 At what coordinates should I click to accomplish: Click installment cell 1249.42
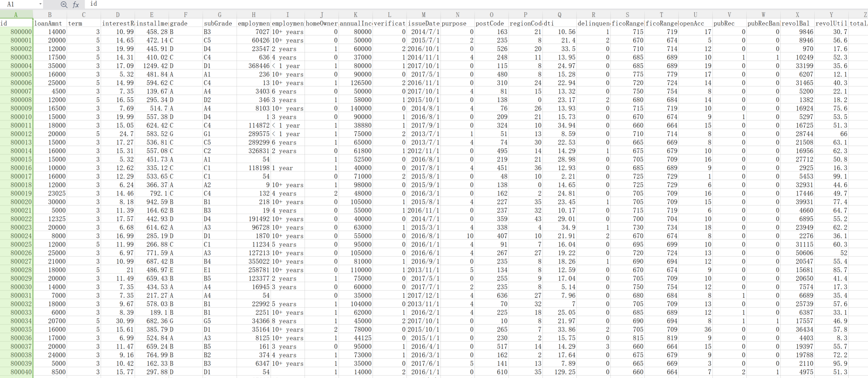pyautogui.click(x=152, y=66)
